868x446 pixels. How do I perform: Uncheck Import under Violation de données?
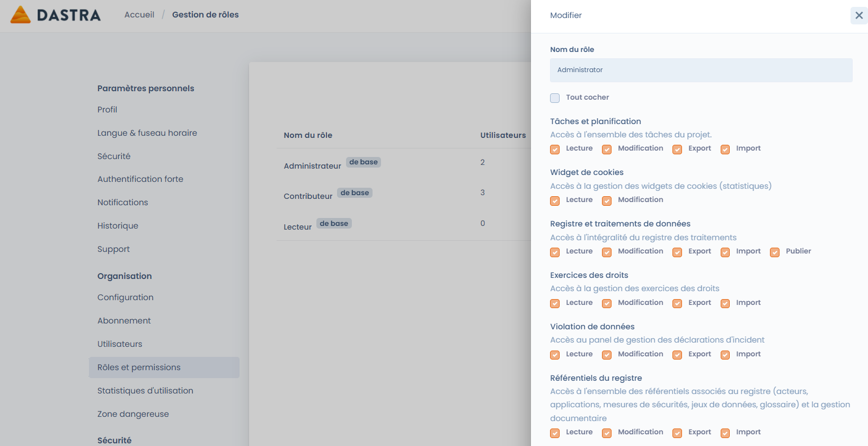725,355
